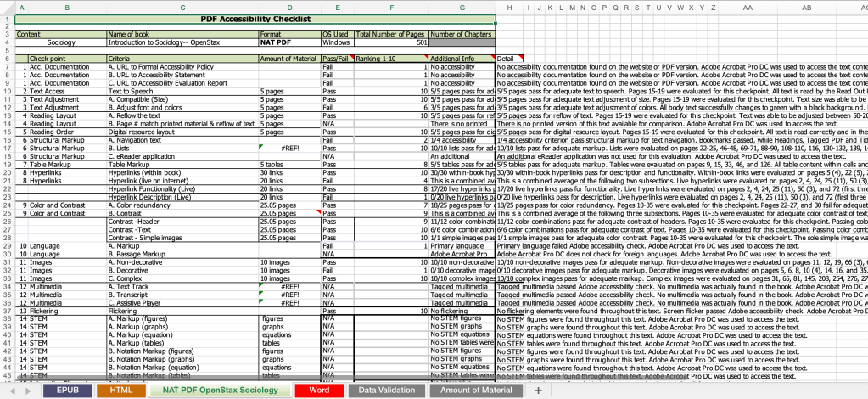Select the column AA header
868x399 pixels.
click(748, 8)
